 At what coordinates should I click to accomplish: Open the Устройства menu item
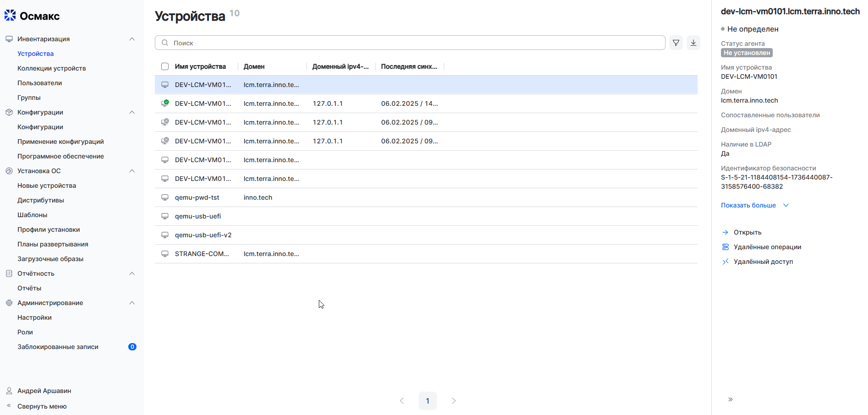[x=35, y=54]
